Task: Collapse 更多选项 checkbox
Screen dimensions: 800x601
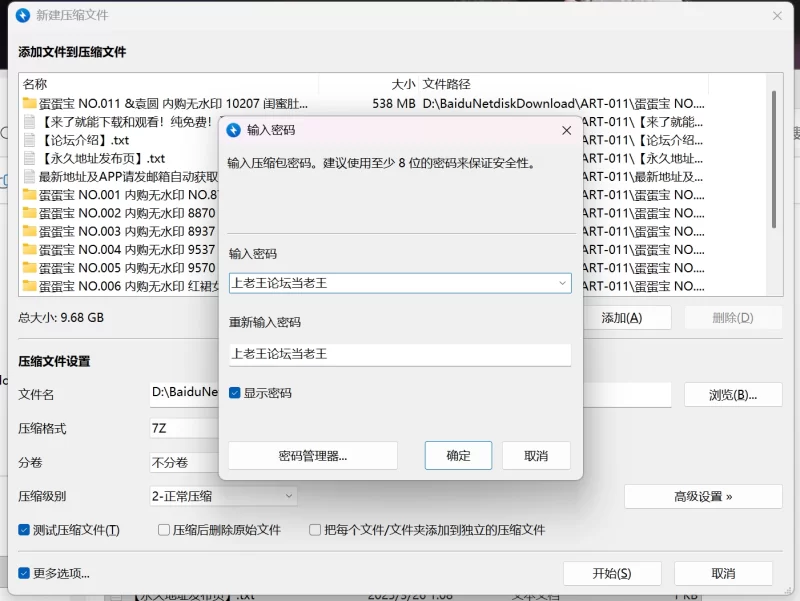Action: 25,573
